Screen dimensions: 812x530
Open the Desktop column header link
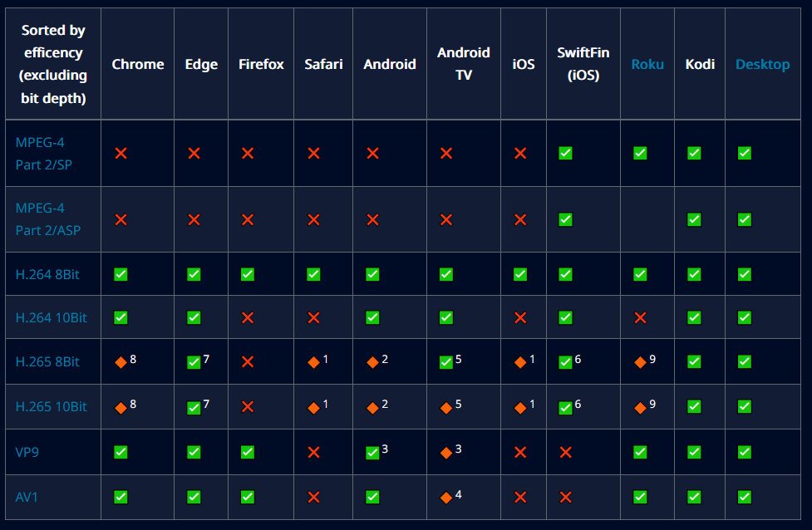click(x=762, y=64)
